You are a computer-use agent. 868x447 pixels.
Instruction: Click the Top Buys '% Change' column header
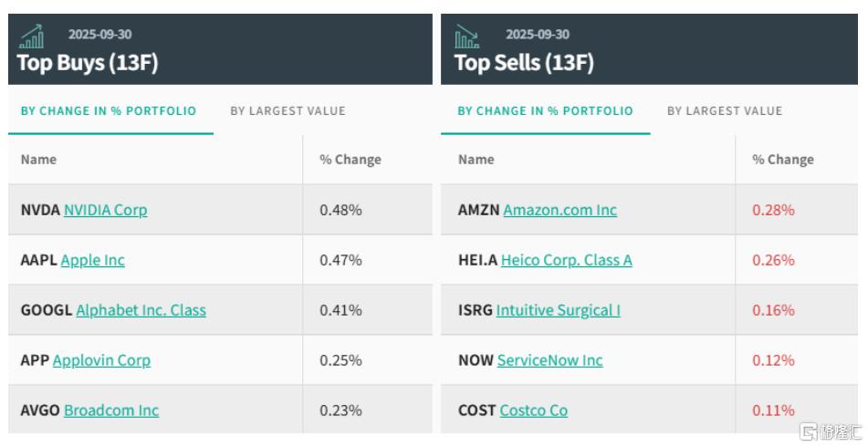click(350, 160)
